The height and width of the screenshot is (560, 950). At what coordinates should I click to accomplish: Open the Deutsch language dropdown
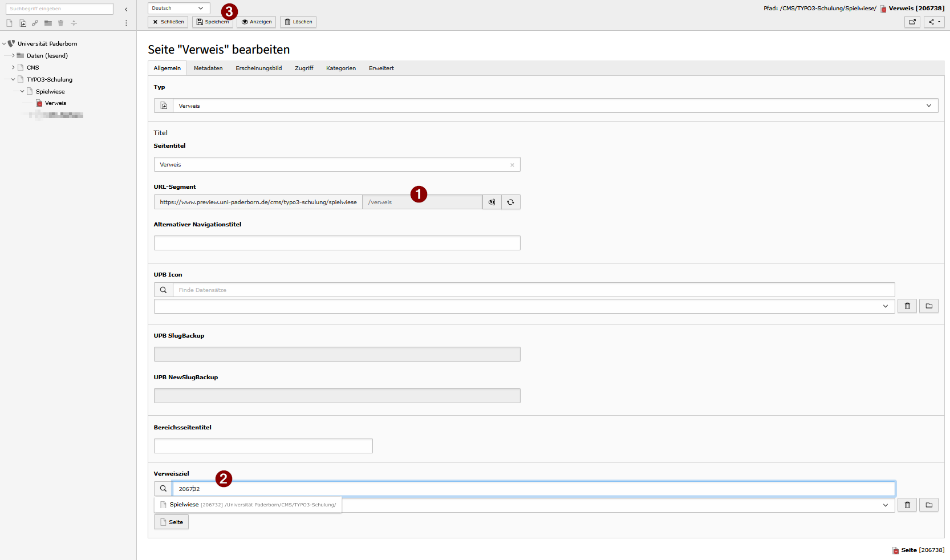[178, 8]
